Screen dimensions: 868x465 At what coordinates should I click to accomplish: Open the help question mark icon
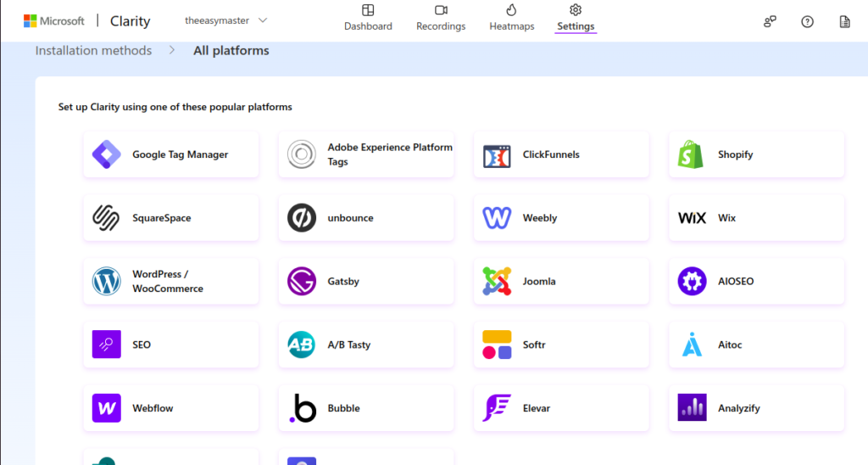click(807, 21)
